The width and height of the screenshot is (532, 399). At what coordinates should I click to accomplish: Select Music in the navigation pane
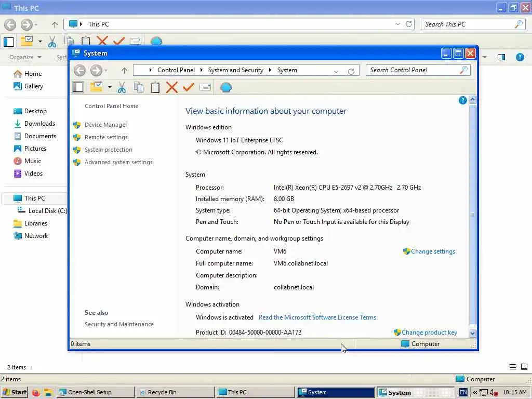pyautogui.click(x=33, y=161)
